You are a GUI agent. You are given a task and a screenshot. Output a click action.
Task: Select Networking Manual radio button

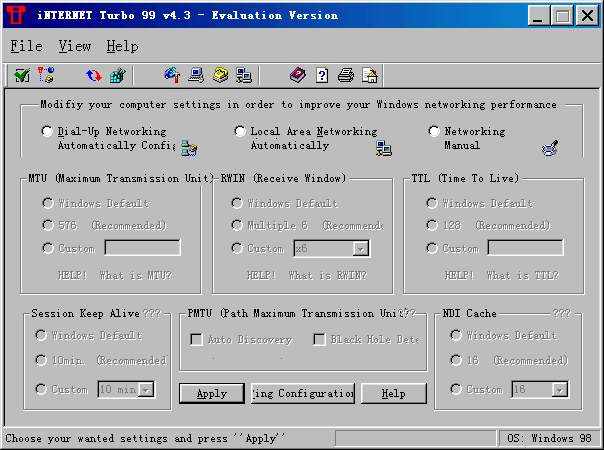434,131
